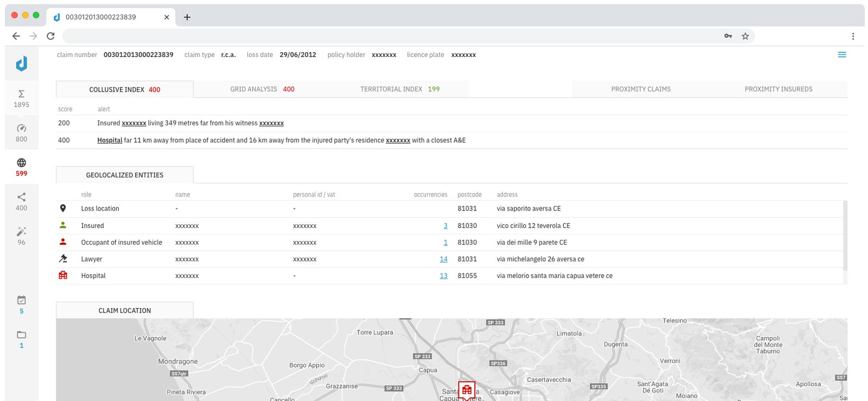Click the hospital marker on the map
The height and width of the screenshot is (401, 868).
467,390
